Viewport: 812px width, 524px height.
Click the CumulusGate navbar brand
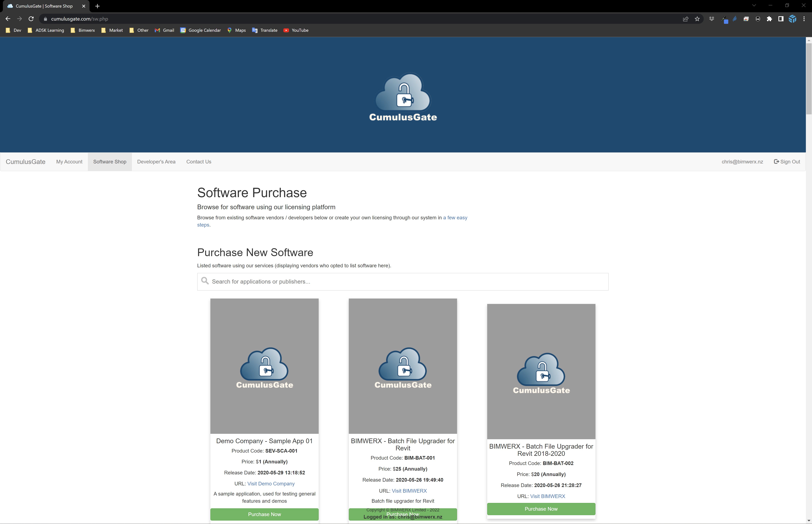[x=25, y=162]
